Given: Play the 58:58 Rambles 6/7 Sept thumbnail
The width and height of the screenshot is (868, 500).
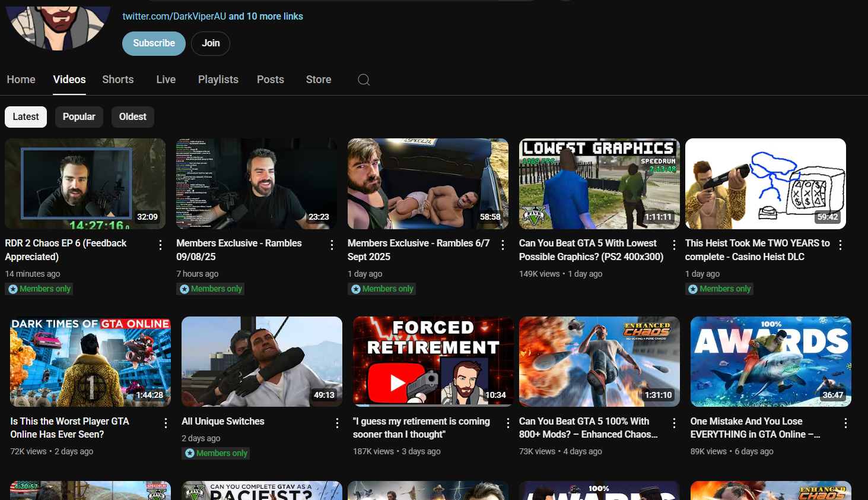Looking at the screenshot, I should (x=428, y=183).
